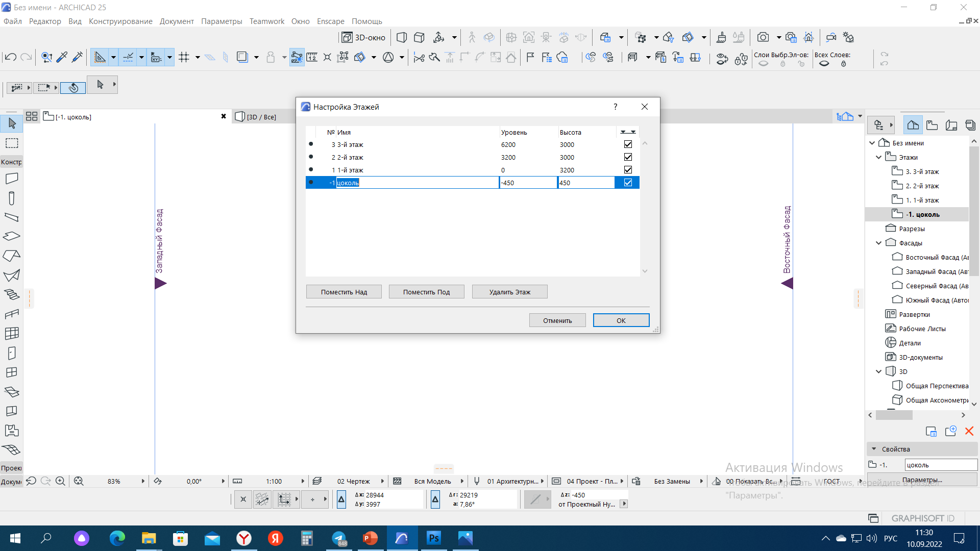This screenshot has width=980, height=551.
Task: Uncheck the 3-й этаж story checkbox
Action: (x=628, y=144)
